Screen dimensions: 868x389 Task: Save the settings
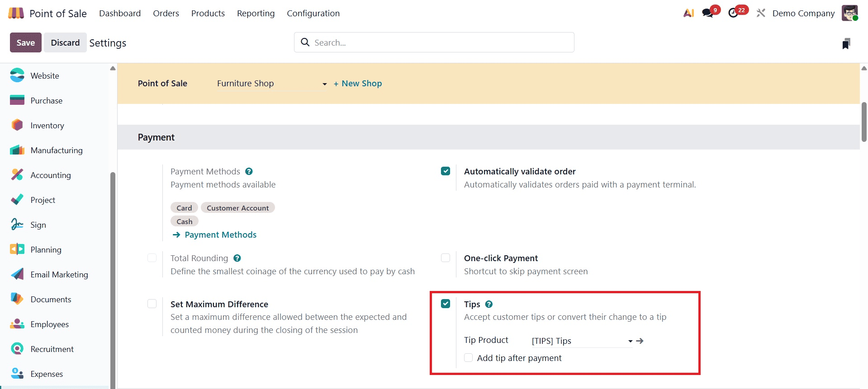coord(26,42)
